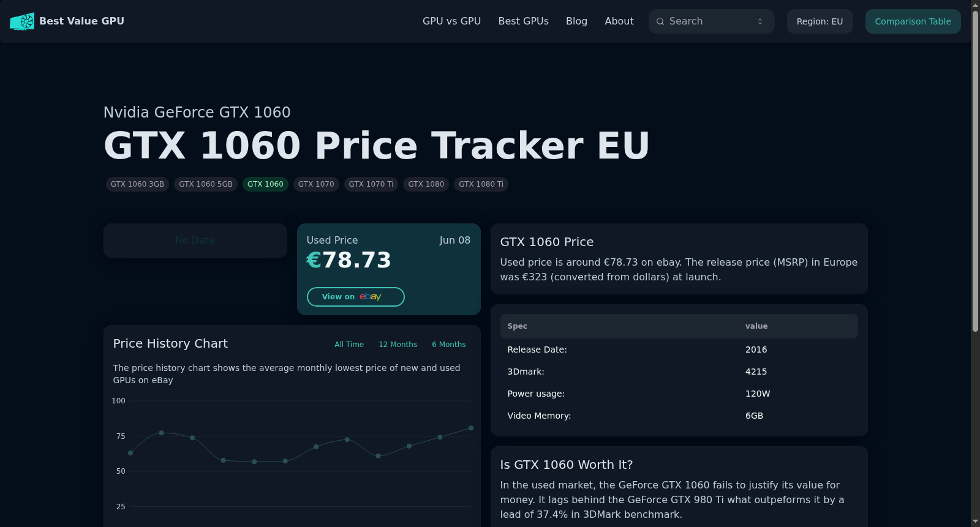Click the Video Memory value 6GB

[754, 416]
